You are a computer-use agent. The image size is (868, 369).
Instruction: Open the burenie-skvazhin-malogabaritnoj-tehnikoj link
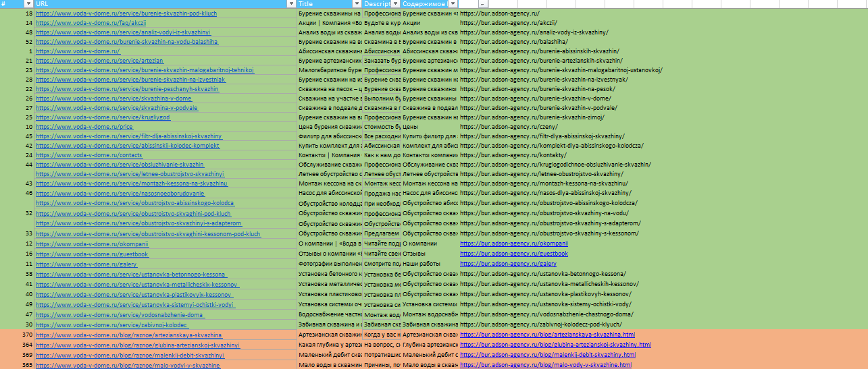click(x=145, y=70)
